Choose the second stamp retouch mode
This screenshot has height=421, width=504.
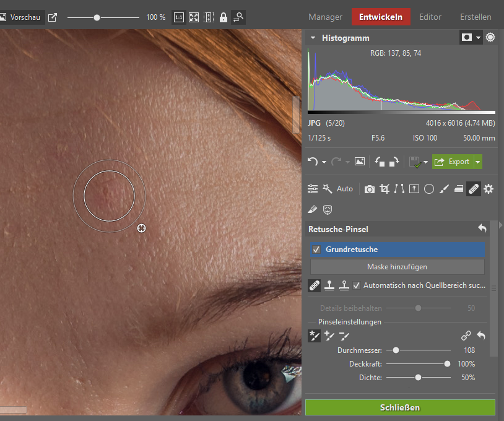point(344,285)
